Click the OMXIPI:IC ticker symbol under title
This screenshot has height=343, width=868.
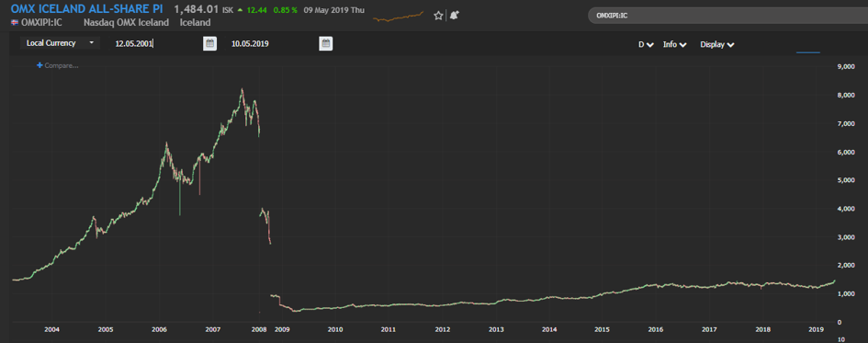click(41, 23)
